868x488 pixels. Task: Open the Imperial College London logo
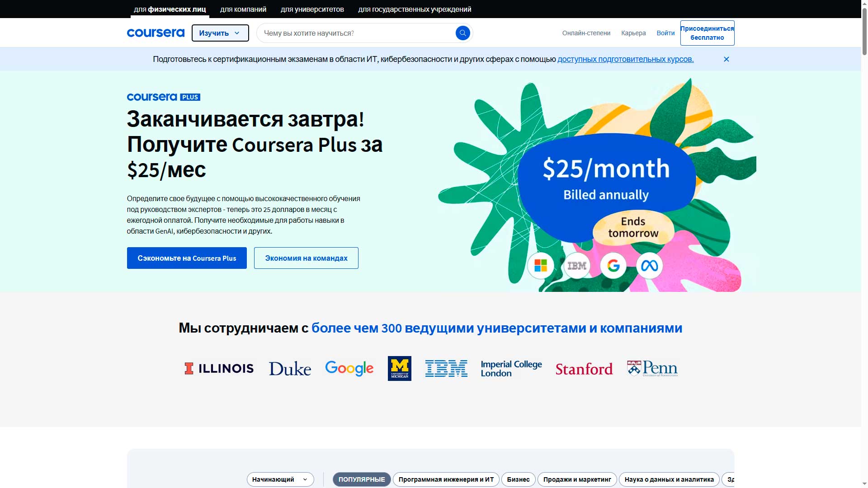pos(511,368)
